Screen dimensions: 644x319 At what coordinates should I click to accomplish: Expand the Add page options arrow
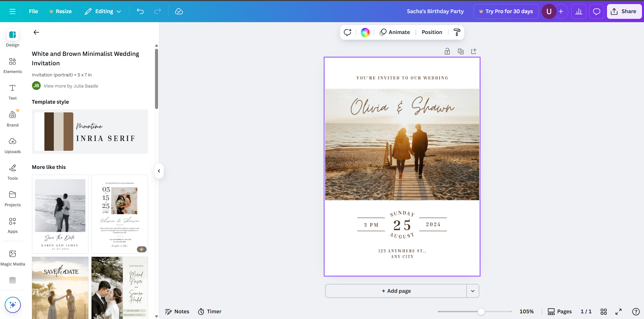473,291
